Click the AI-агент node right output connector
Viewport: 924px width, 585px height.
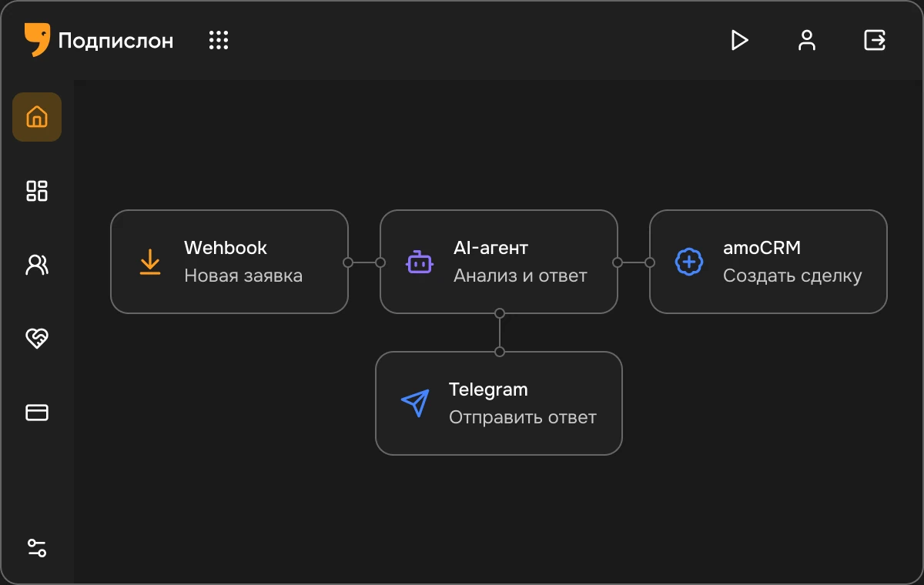tap(618, 262)
